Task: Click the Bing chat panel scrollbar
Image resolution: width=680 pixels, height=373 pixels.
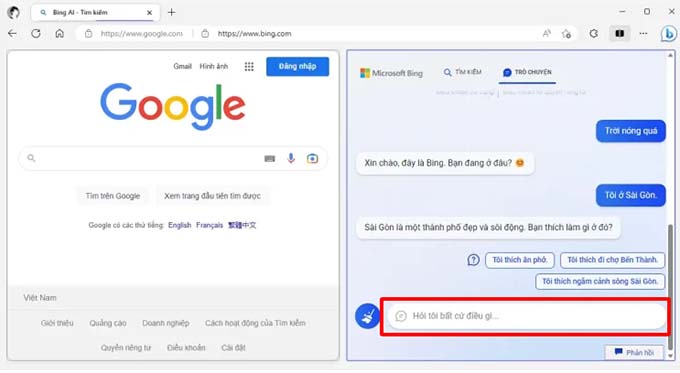Action: coord(671,286)
